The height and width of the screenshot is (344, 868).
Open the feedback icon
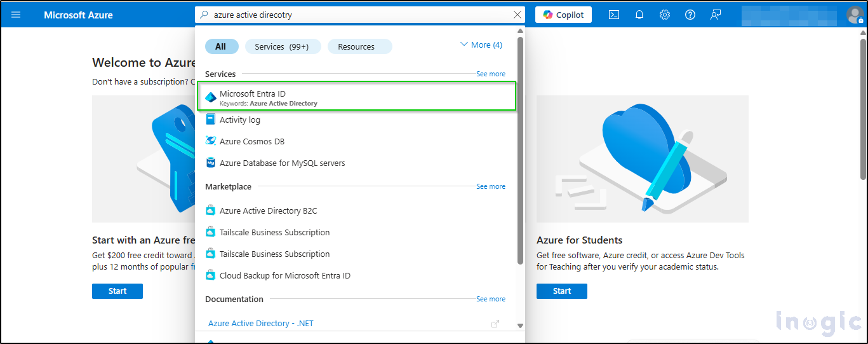click(716, 15)
